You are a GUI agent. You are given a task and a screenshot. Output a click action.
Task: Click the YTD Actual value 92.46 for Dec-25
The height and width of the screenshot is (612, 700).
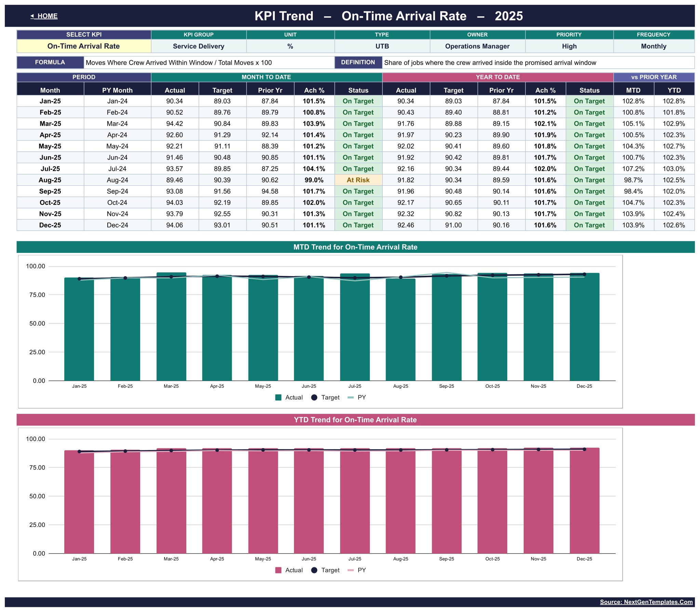coord(406,225)
